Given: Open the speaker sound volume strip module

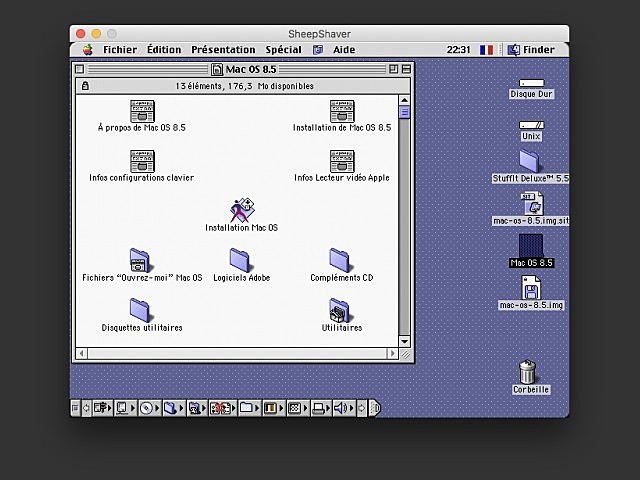Looking at the screenshot, I should 344,408.
